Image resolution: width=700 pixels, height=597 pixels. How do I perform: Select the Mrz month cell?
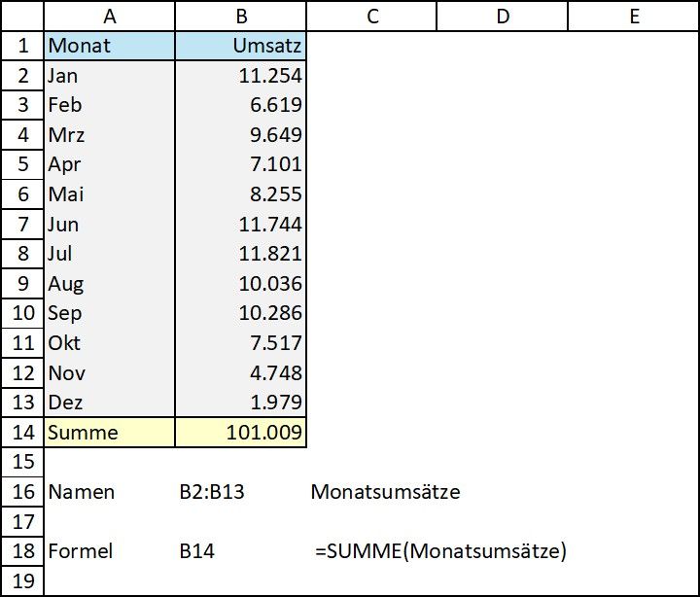point(110,135)
